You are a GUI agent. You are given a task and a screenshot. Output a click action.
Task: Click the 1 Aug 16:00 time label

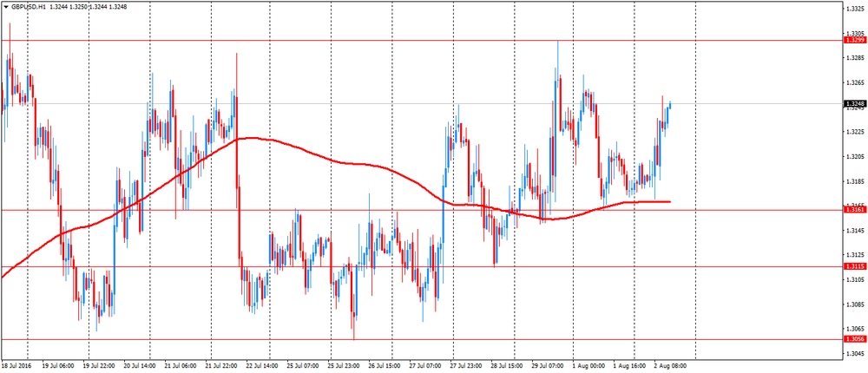[x=628, y=366]
